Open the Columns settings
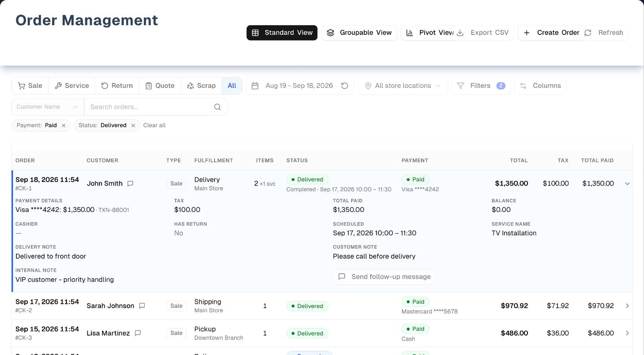This screenshot has width=644, height=355. tap(540, 86)
